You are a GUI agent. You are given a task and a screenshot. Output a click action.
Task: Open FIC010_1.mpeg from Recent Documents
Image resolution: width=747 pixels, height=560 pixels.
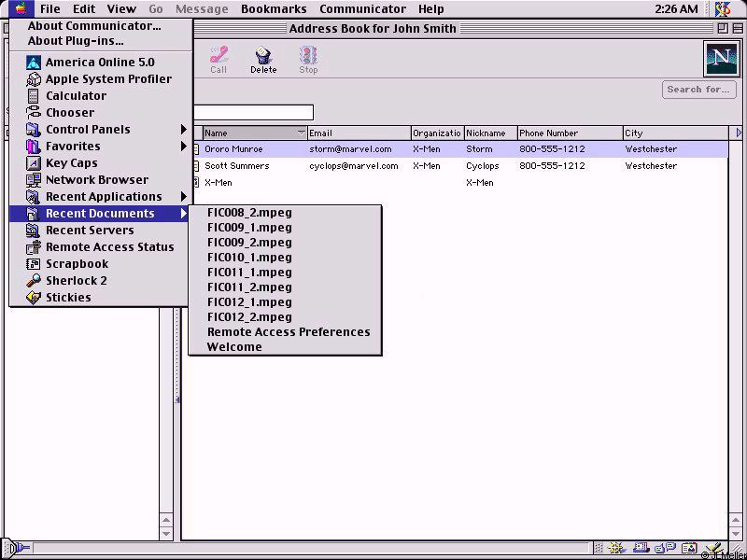point(249,258)
